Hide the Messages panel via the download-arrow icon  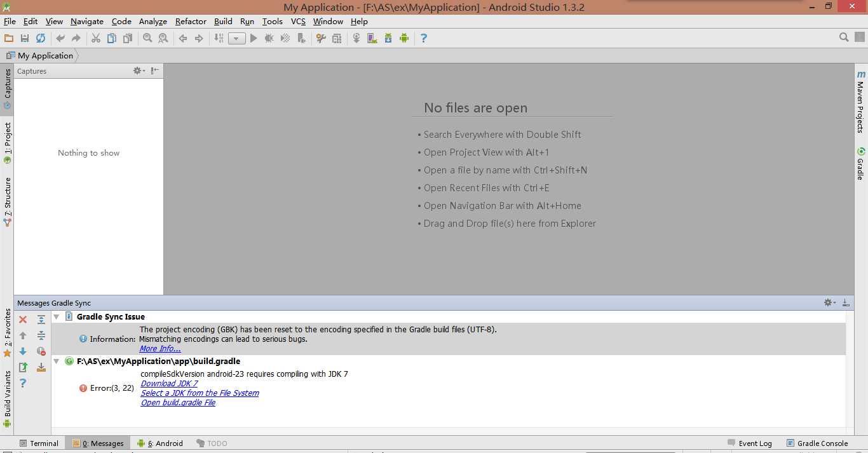click(x=846, y=302)
